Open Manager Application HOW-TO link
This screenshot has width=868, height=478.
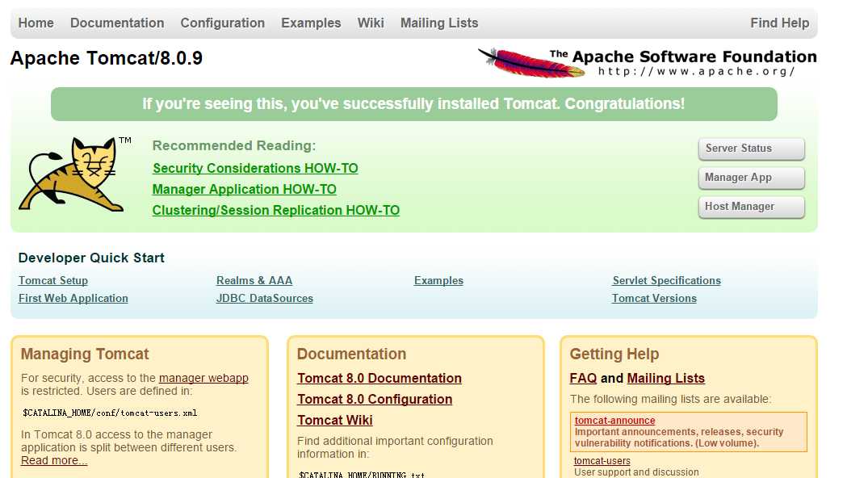244,190
